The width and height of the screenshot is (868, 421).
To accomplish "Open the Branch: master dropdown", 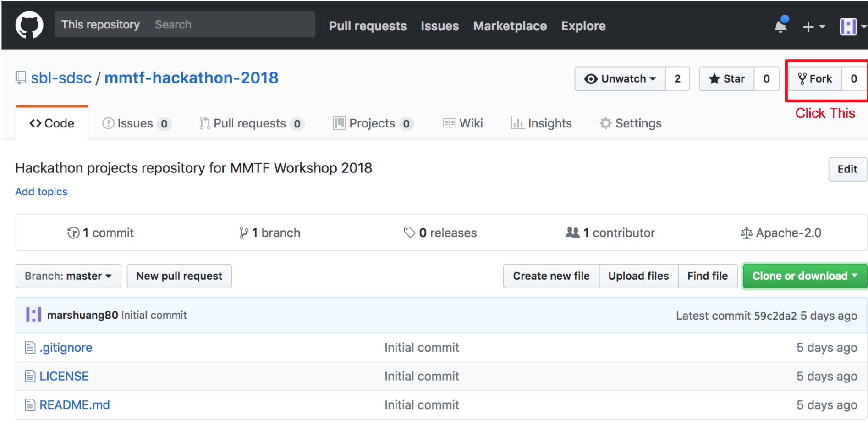I will pyautogui.click(x=68, y=276).
